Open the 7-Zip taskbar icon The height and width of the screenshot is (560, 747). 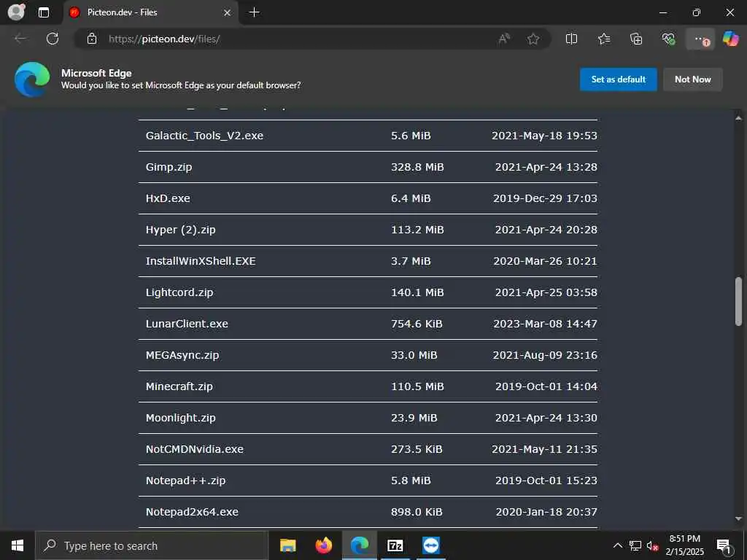tap(395, 545)
